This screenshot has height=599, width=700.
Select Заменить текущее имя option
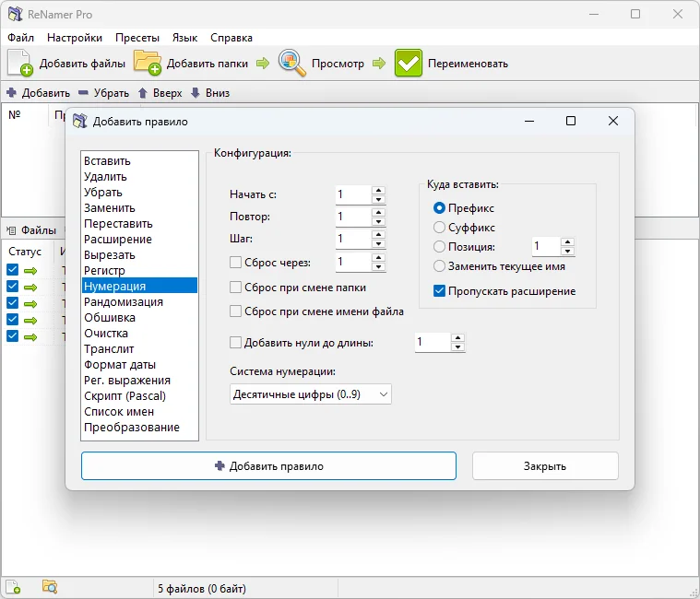tap(439, 266)
